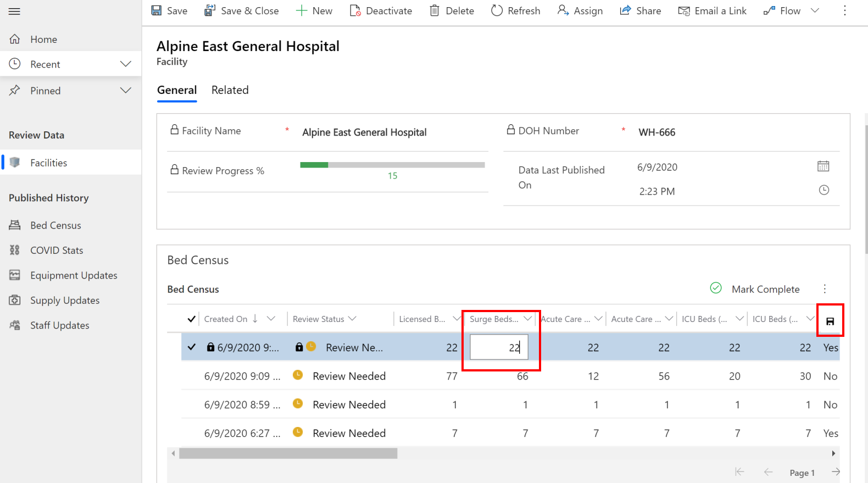Click the Home house icon
The width and height of the screenshot is (868, 483).
coord(15,39)
